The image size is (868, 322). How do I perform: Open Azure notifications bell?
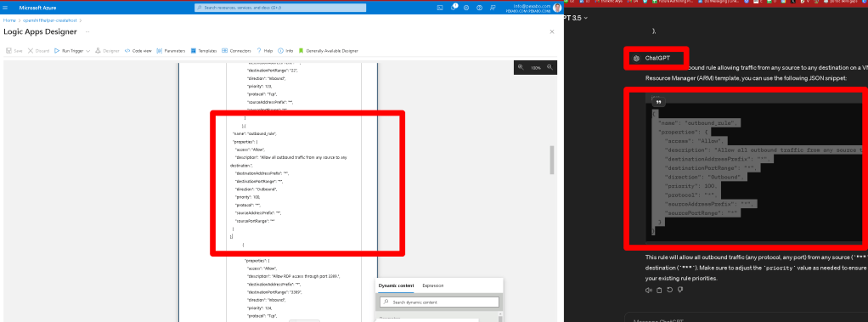point(454,8)
